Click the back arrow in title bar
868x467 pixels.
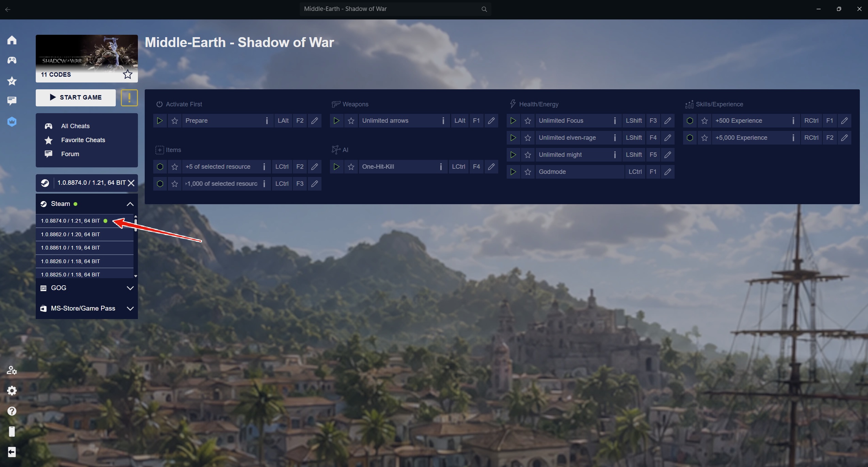pos(8,10)
